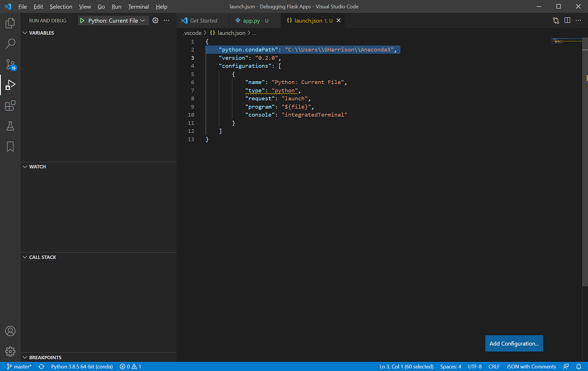Open the Python: Current File configuration dropdown
This screenshot has height=371, width=588.
(143, 20)
